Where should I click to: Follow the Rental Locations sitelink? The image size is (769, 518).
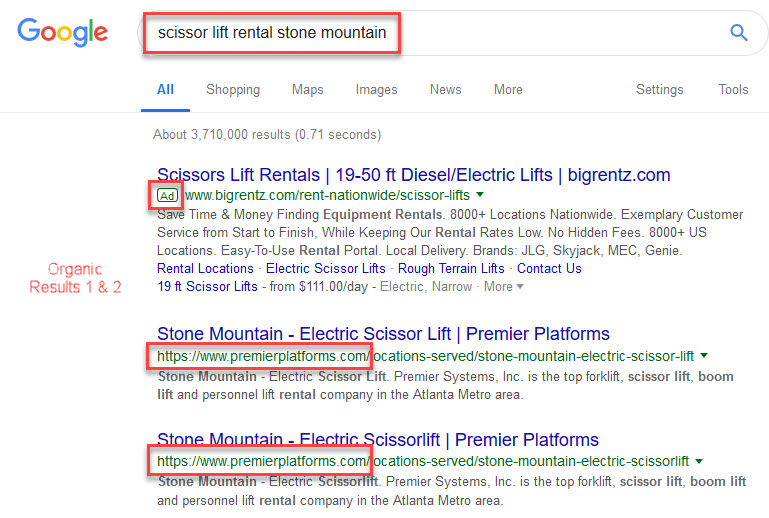tap(205, 269)
